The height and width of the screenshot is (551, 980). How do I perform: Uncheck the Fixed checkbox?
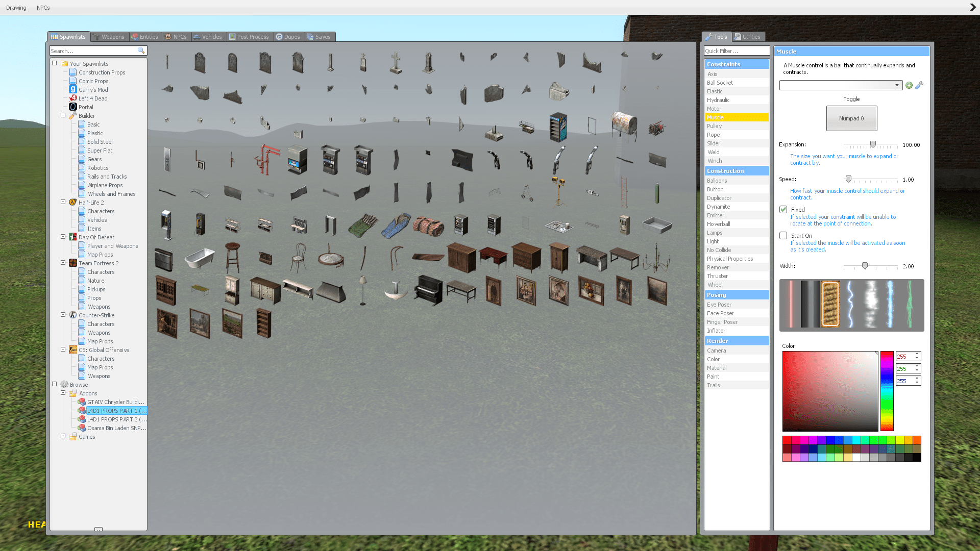(783, 210)
